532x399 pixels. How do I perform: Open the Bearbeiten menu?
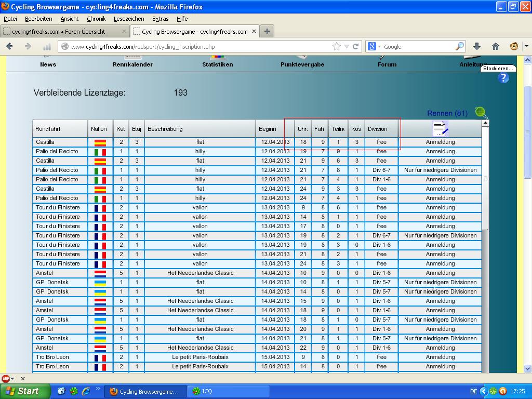click(38, 19)
